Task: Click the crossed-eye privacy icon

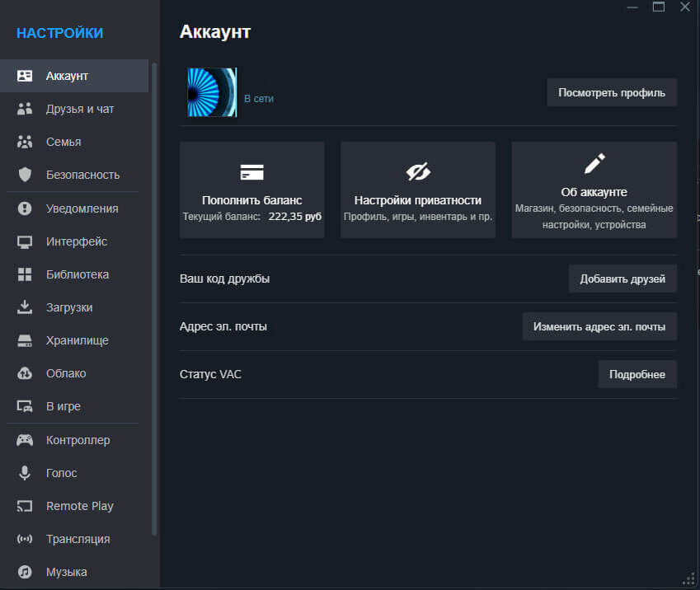Action: (418, 172)
